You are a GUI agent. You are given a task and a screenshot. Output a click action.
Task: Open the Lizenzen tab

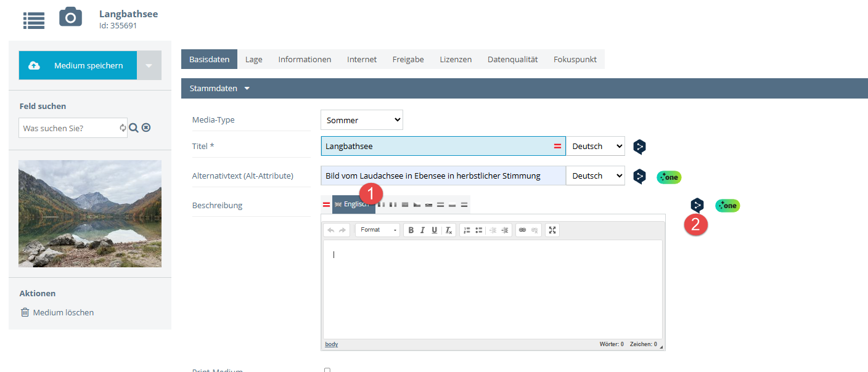tap(456, 59)
